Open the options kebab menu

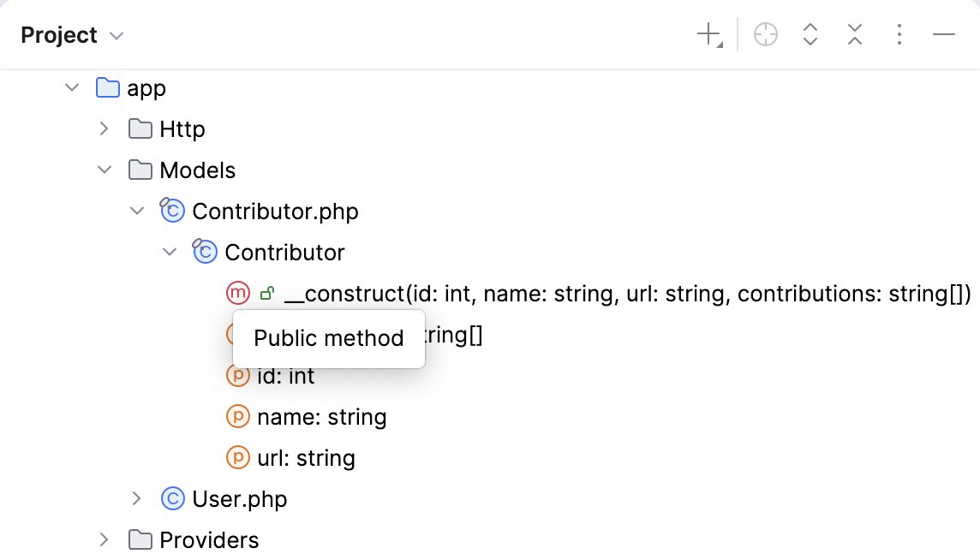899,34
